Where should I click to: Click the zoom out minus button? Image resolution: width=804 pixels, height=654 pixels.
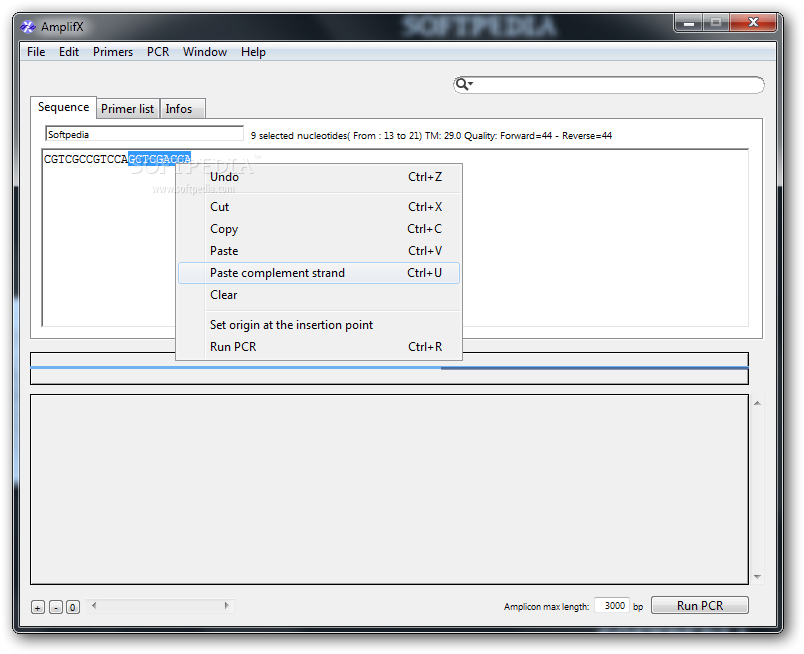pos(56,607)
